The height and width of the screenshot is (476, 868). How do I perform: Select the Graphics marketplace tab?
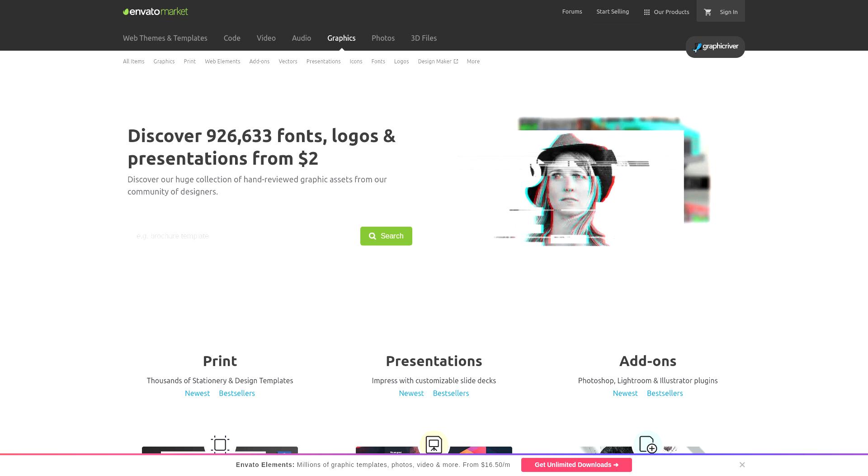pos(341,38)
